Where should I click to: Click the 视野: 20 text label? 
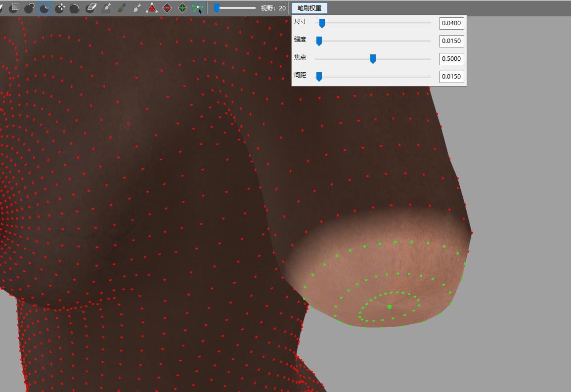point(273,8)
